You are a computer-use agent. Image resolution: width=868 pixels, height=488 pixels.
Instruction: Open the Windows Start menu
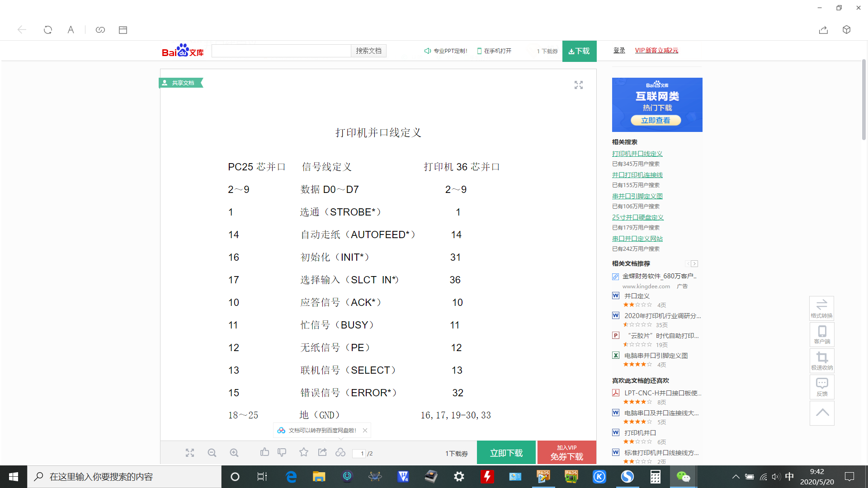(14, 477)
